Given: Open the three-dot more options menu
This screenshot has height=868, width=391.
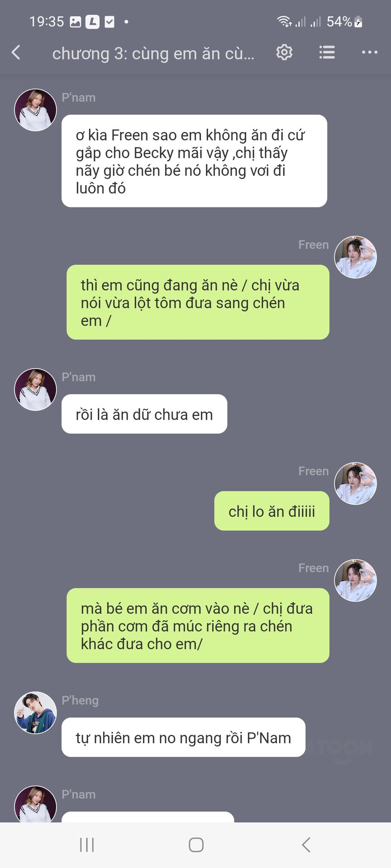Looking at the screenshot, I should (370, 52).
